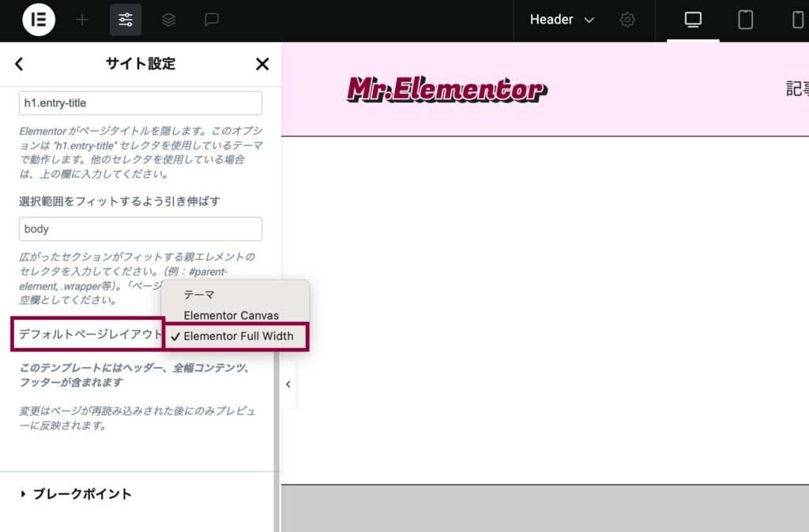Viewport: 809px width, 532px height.
Task: Click the h1.entry-title selector field
Action: [x=141, y=103]
